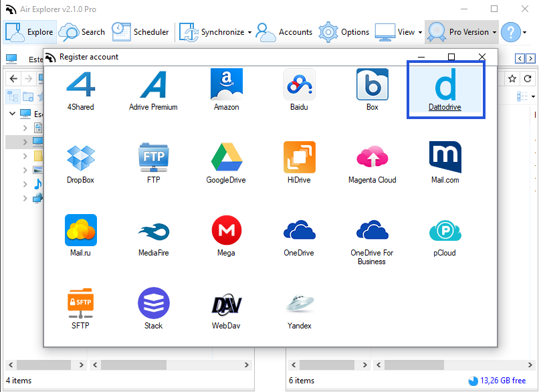
Task: Select the 4Shared cloud service
Action: tap(80, 91)
